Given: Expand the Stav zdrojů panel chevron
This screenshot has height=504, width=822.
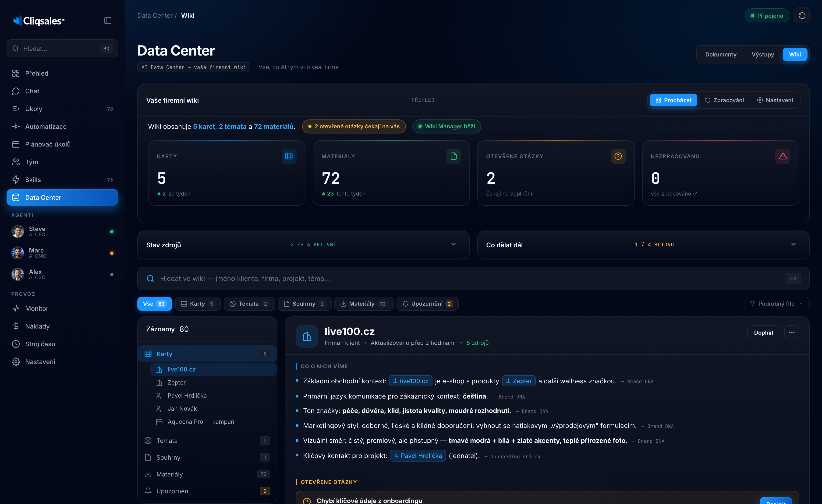Looking at the screenshot, I should (x=453, y=244).
